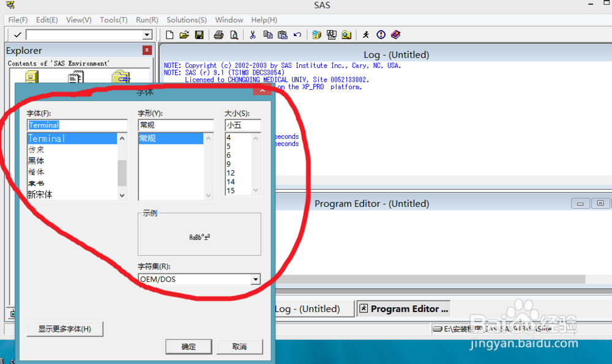Open the Help(H) menu
Viewport: 612px width, 364px height.
pyautogui.click(x=264, y=20)
